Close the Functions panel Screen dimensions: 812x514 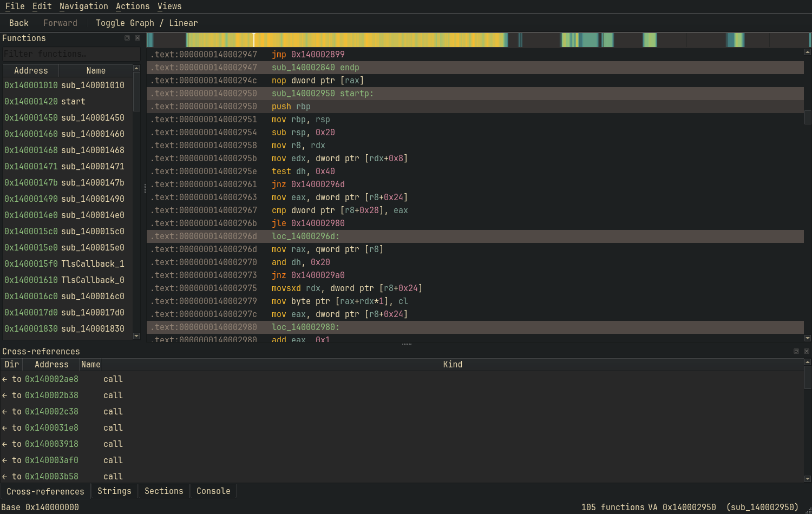coord(137,38)
